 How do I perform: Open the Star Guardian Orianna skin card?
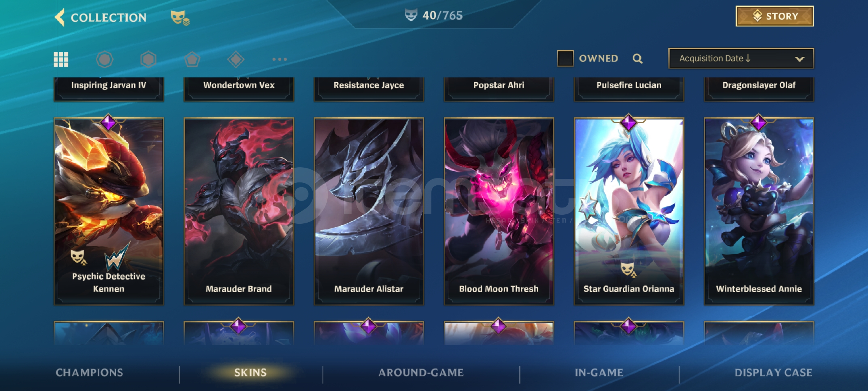tap(629, 211)
